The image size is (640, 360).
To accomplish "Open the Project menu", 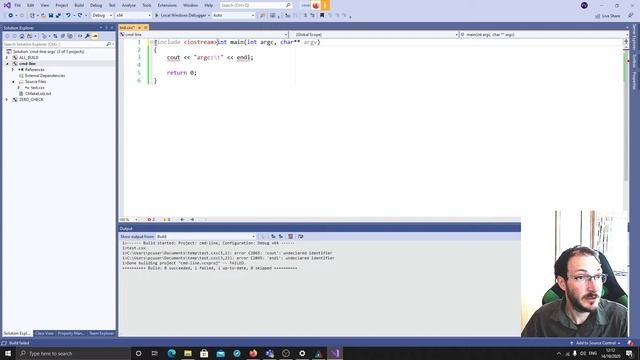I will coord(62,5).
